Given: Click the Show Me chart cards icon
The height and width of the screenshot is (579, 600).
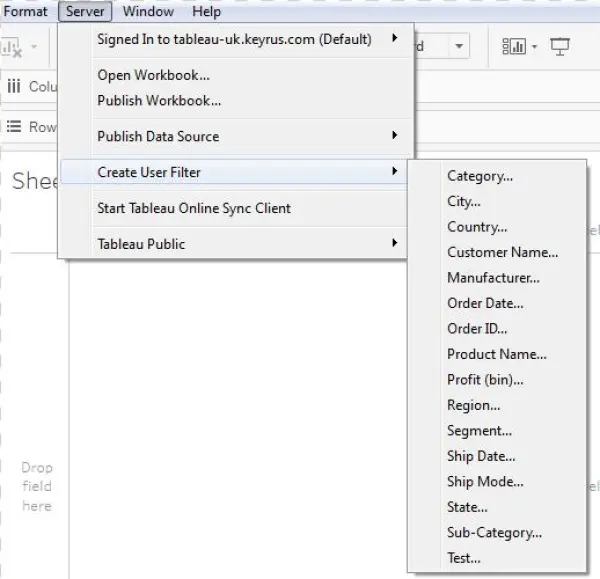Looking at the screenshot, I should click(x=514, y=46).
